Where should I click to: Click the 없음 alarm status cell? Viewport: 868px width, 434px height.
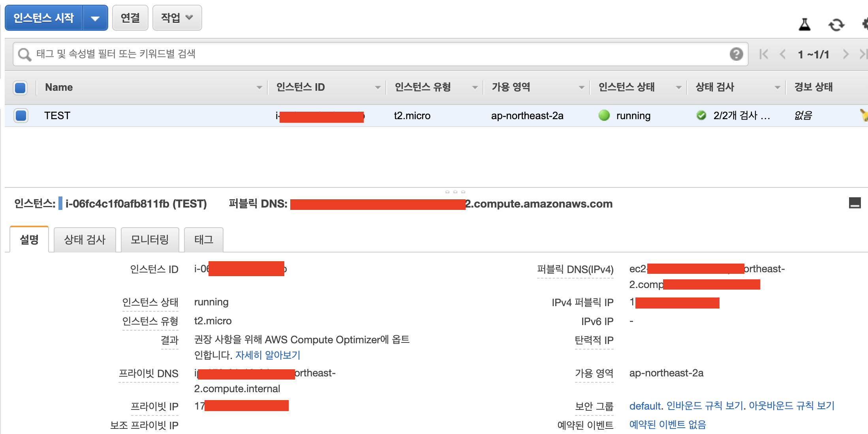click(x=803, y=116)
